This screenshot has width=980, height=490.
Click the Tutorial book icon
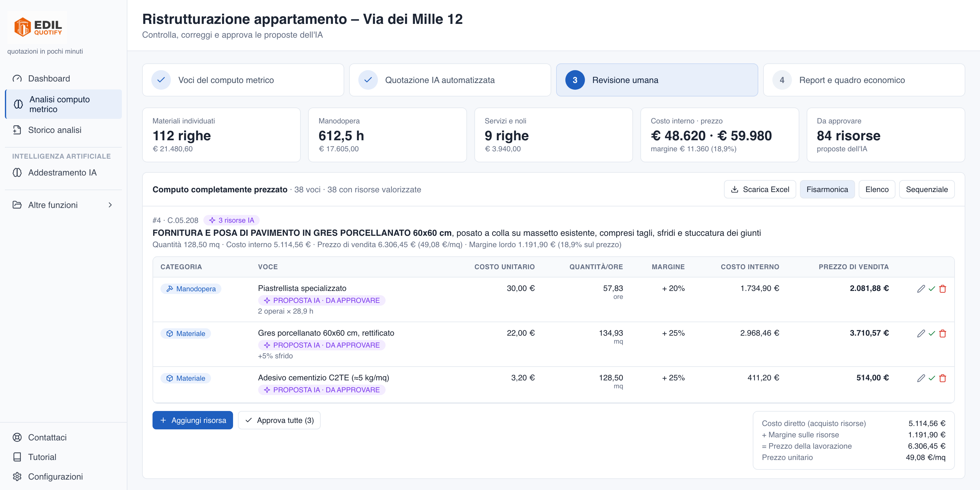[17, 457]
